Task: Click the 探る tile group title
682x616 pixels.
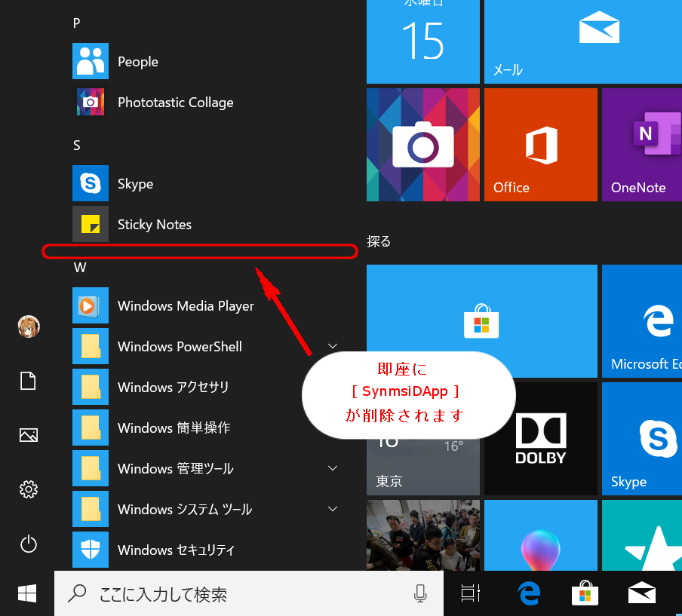Action: pyautogui.click(x=379, y=241)
